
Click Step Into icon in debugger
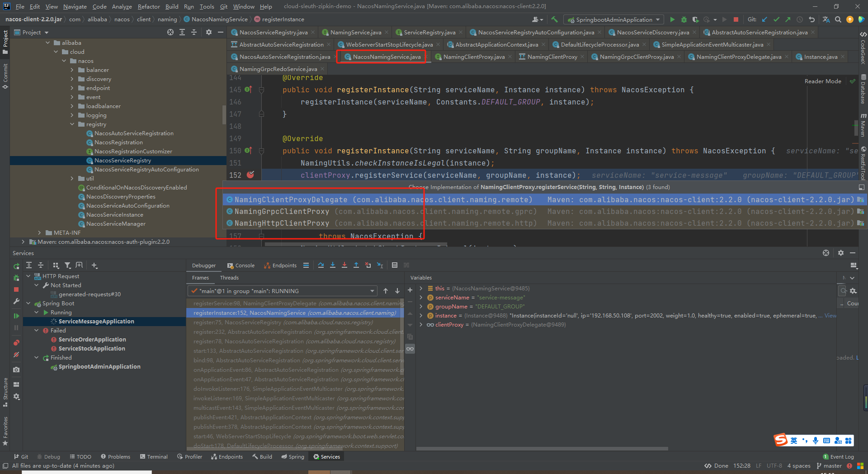[x=333, y=265]
